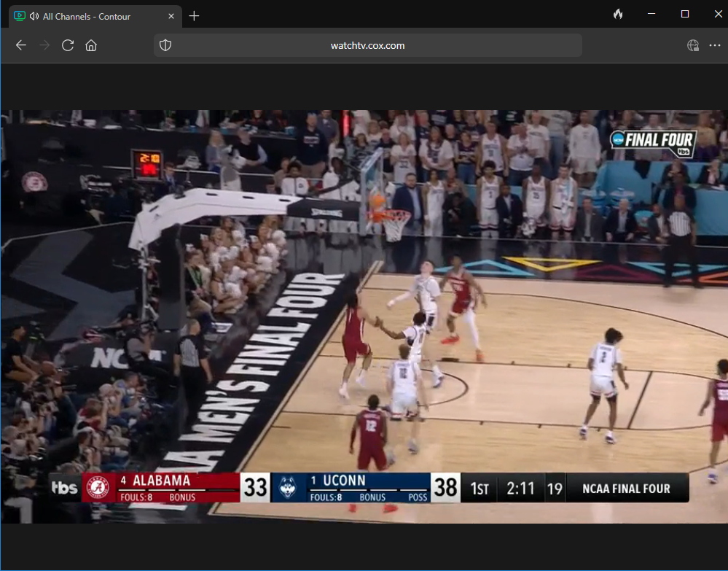Maximize the browser window
The width and height of the screenshot is (728, 571).
[685, 14]
